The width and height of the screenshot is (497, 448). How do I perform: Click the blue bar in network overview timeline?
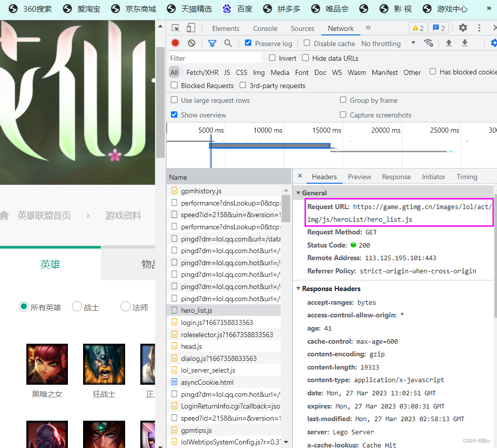tap(270, 146)
